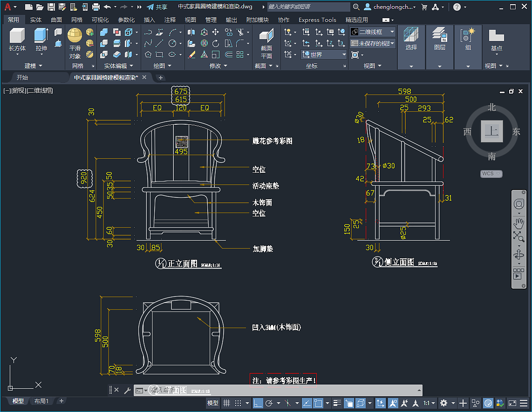The image size is (532, 412).
Task: Switch to the 可视化 ribbon tab
Action: point(100,20)
